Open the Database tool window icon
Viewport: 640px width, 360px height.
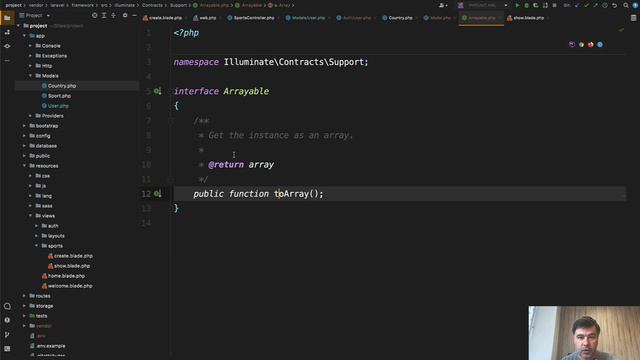click(x=633, y=18)
